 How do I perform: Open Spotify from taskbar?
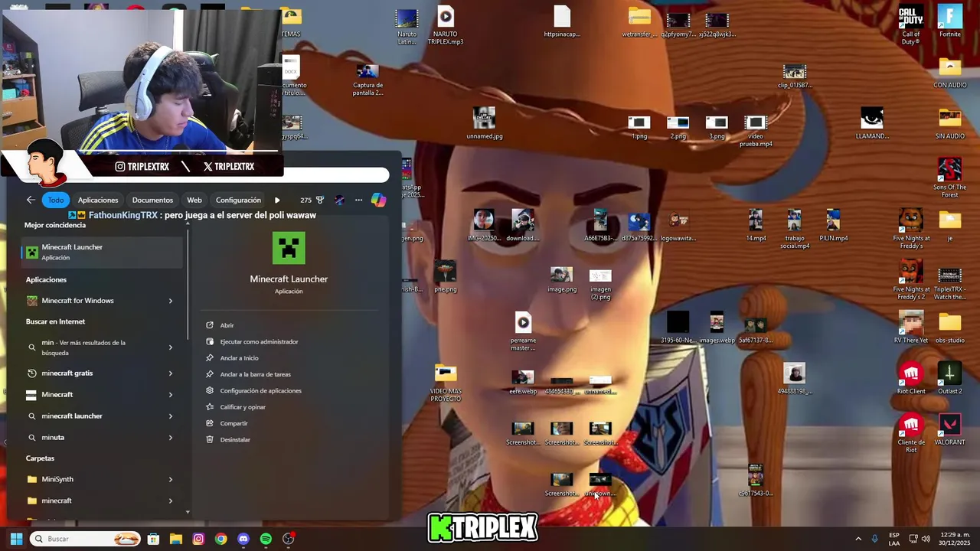266,539
